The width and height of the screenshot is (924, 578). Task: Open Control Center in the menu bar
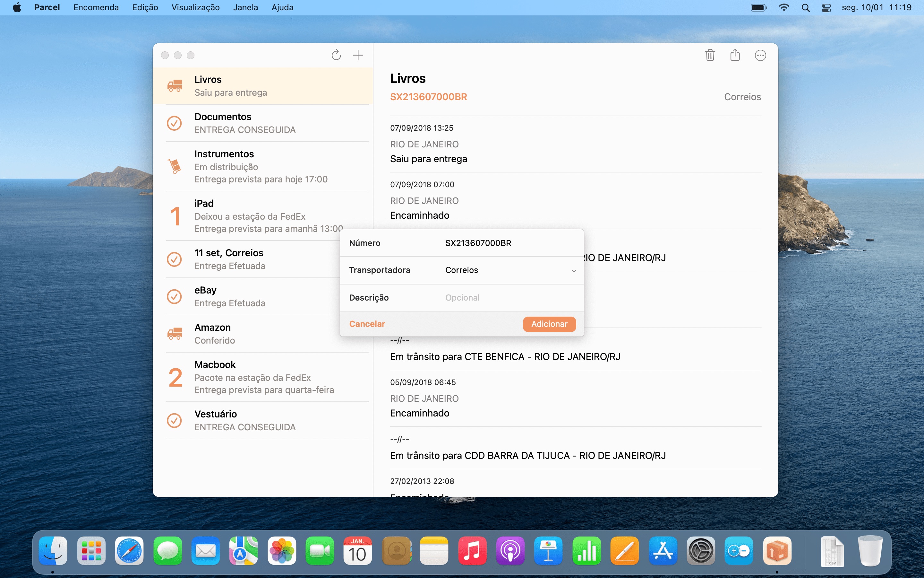point(826,8)
